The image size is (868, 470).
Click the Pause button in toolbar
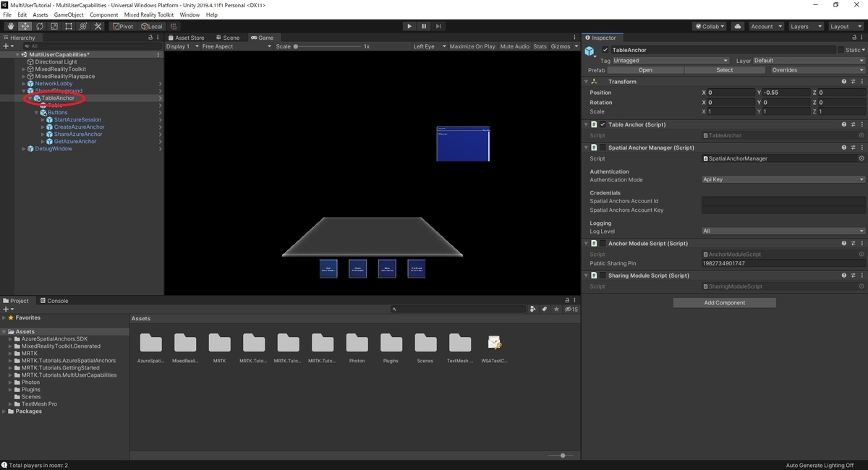tap(424, 26)
